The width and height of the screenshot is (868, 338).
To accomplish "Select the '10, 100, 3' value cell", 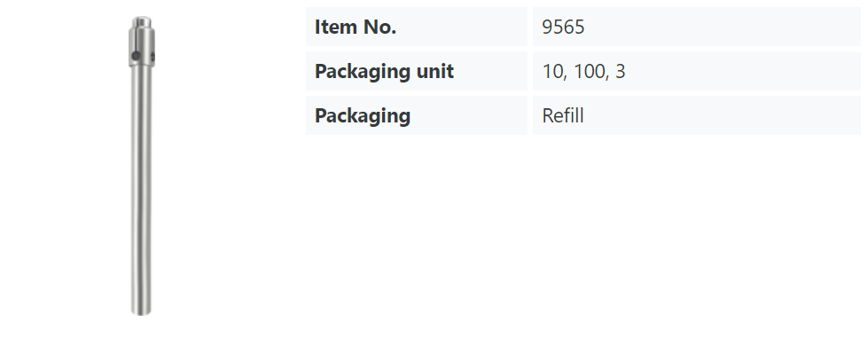I will tap(696, 71).
